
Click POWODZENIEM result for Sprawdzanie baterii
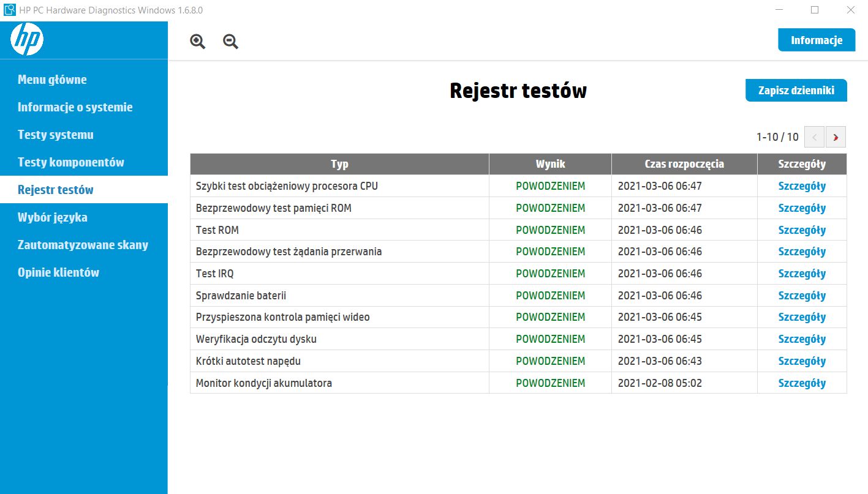551,296
